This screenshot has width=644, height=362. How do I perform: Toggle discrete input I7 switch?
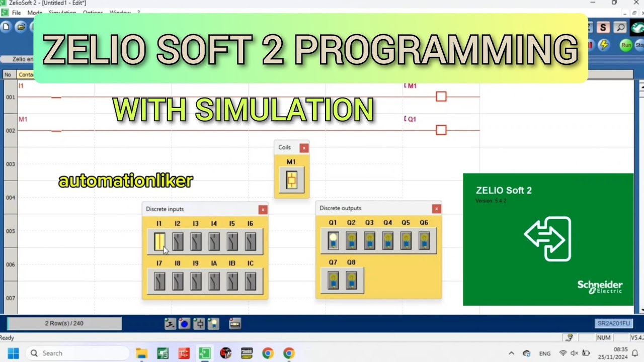coord(159,282)
